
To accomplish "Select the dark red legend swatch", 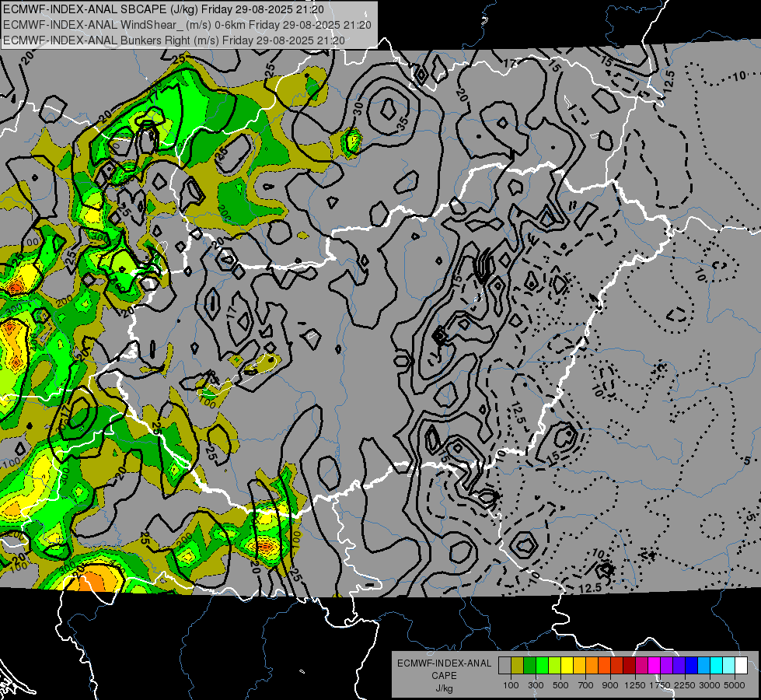I will coord(629,666).
